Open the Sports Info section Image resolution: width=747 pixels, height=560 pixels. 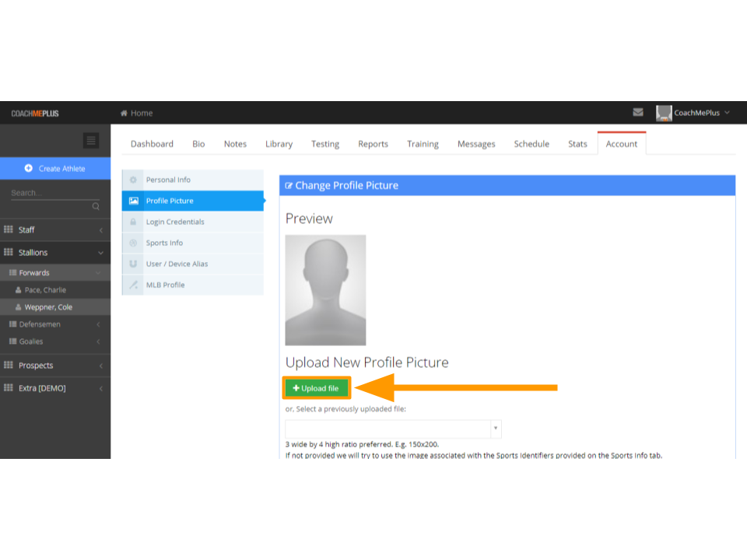pyautogui.click(x=192, y=243)
